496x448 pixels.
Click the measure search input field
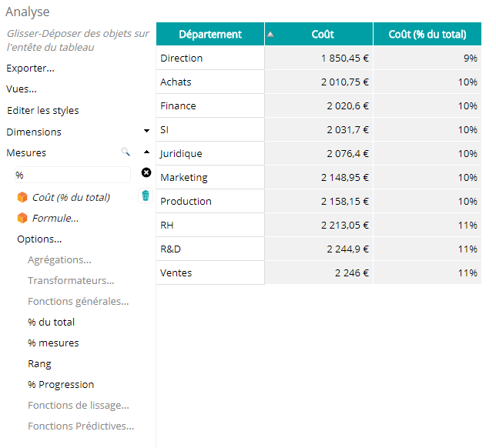point(72,175)
